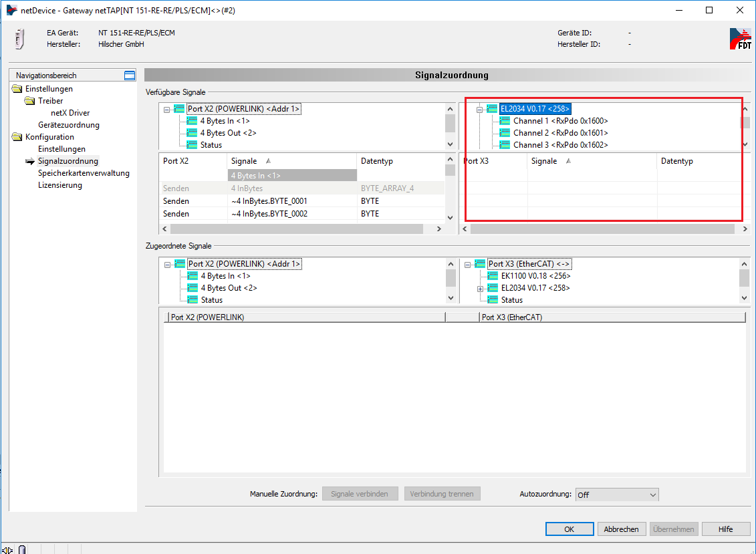The height and width of the screenshot is (554, 756).
Task: Click the Hilfe button
Action: tap(726, 529)
